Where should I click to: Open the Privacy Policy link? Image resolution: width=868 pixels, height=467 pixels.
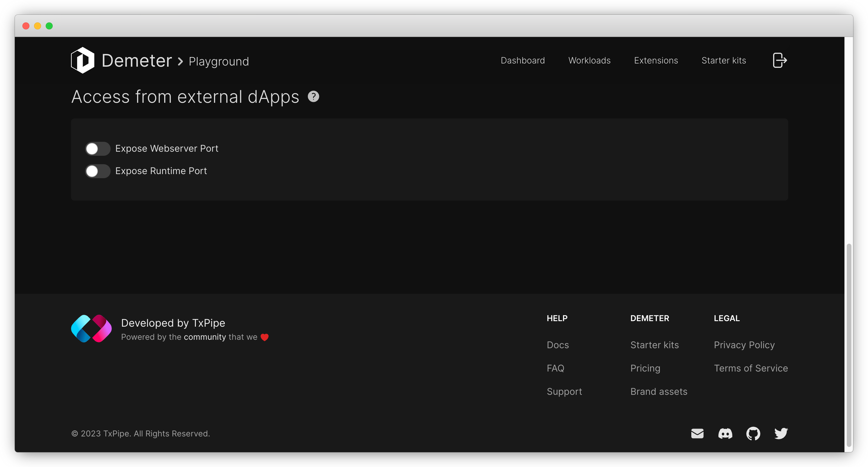744,345
